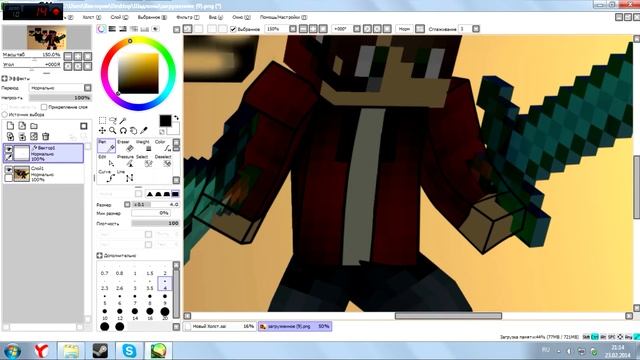Swap foreground and background colors
This screenshot has width=640, height=360.
point(176,118)
